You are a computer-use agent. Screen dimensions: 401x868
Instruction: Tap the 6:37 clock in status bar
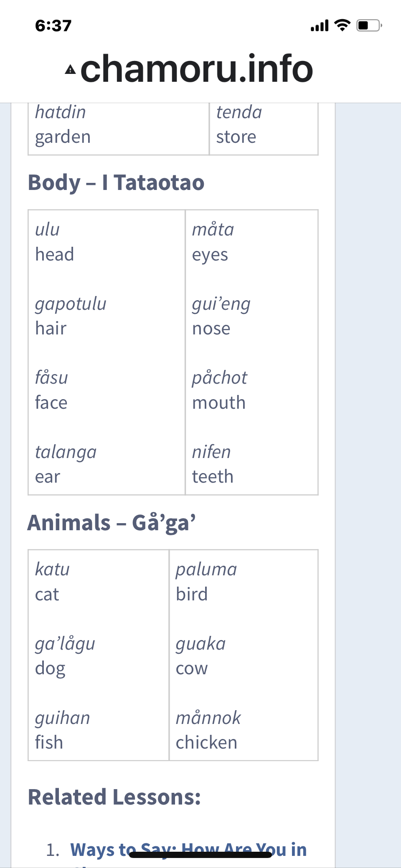(x=53, y=26)
